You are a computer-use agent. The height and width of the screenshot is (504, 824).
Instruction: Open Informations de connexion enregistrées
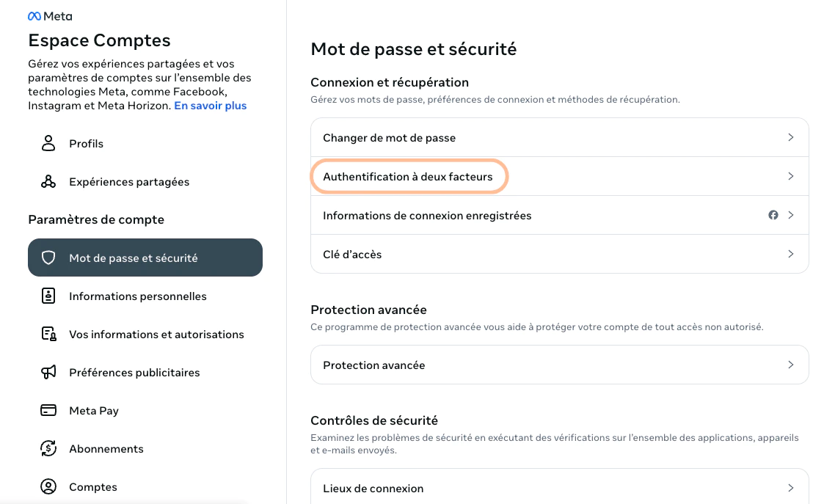click(x=427, y=216)
